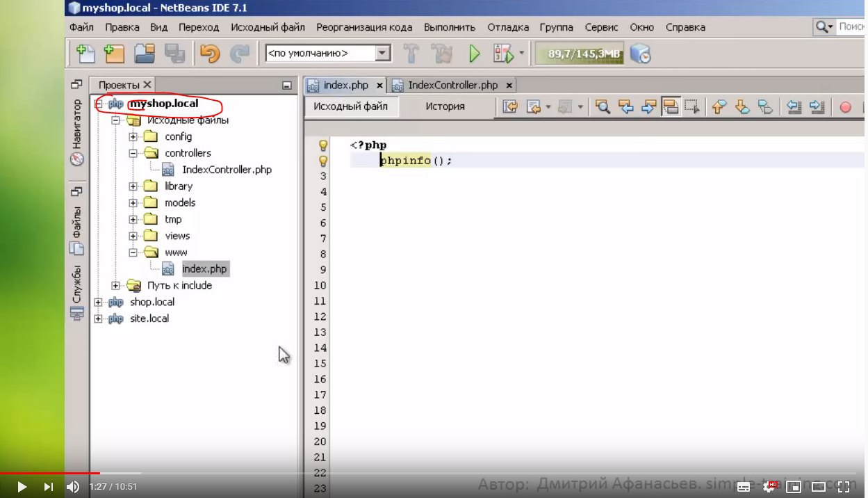Image resolution: width=868 pixels, height=498 pixels.
Task: Minimize the Projects panel
Action: pyautogui.click(x=286, y=85)
